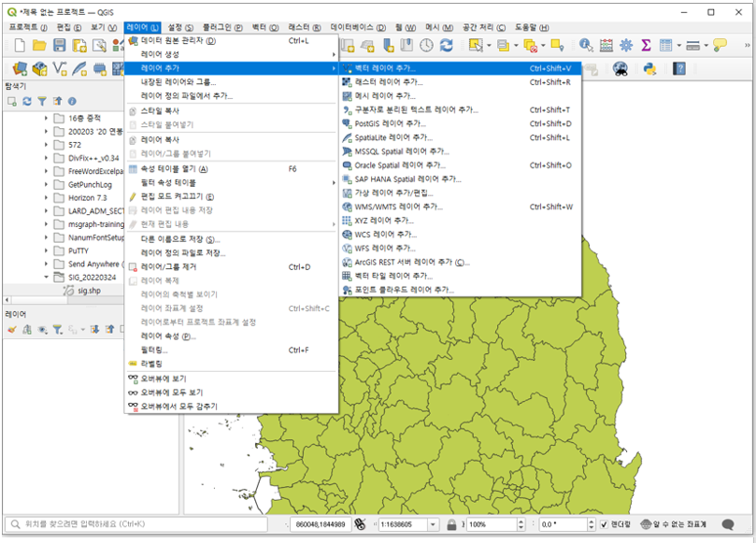Open the Deselect Features dropdown arrow
This screenshot has height=543, width=756.
click(x=543, y=46)
